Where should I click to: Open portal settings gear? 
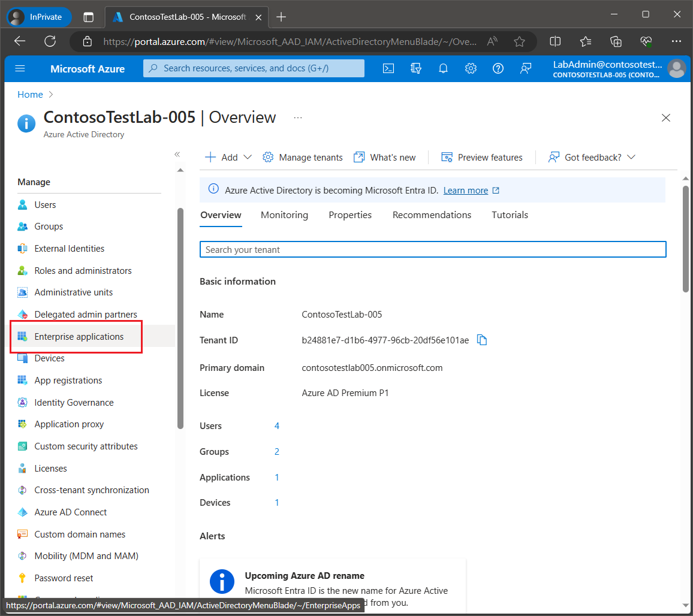[471, 68]
